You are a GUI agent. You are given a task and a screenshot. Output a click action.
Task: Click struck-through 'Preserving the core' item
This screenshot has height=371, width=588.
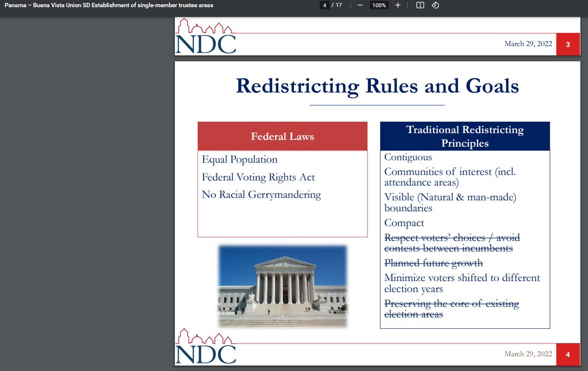451,309
